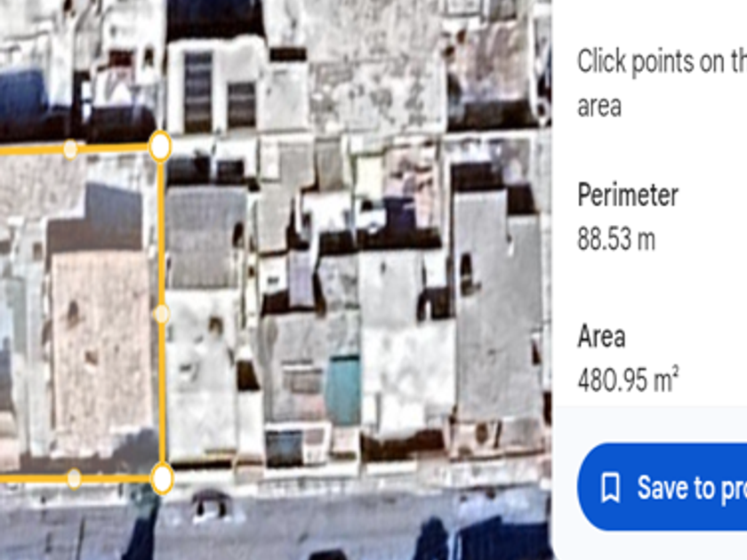Click the large pinkish rooftop inside the polygon
Image resolution: width=747 pixels, height=560 pixels.
tap(99, 343)
